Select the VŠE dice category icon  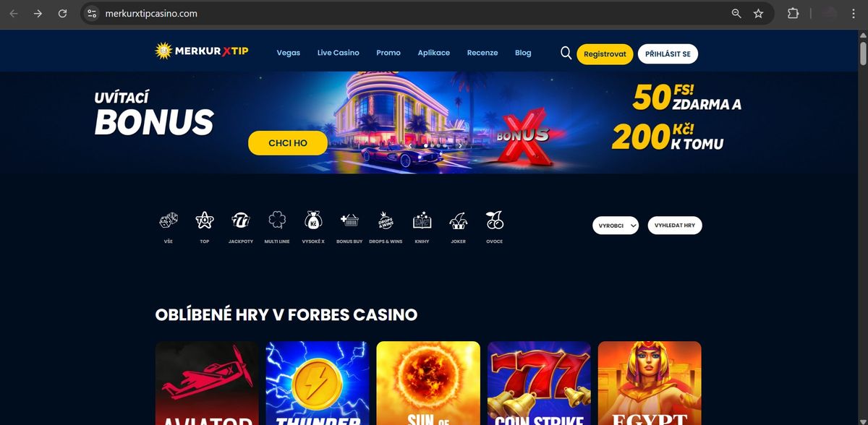coord(169,220)
